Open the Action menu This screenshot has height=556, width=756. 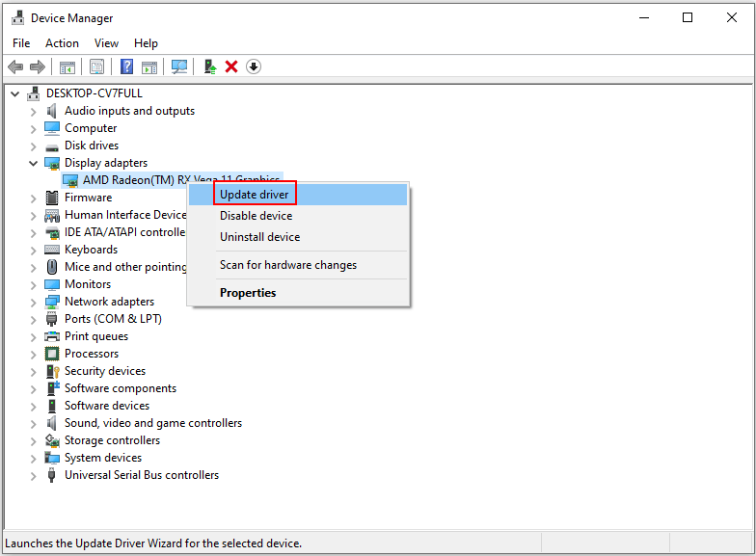(62, 43)
